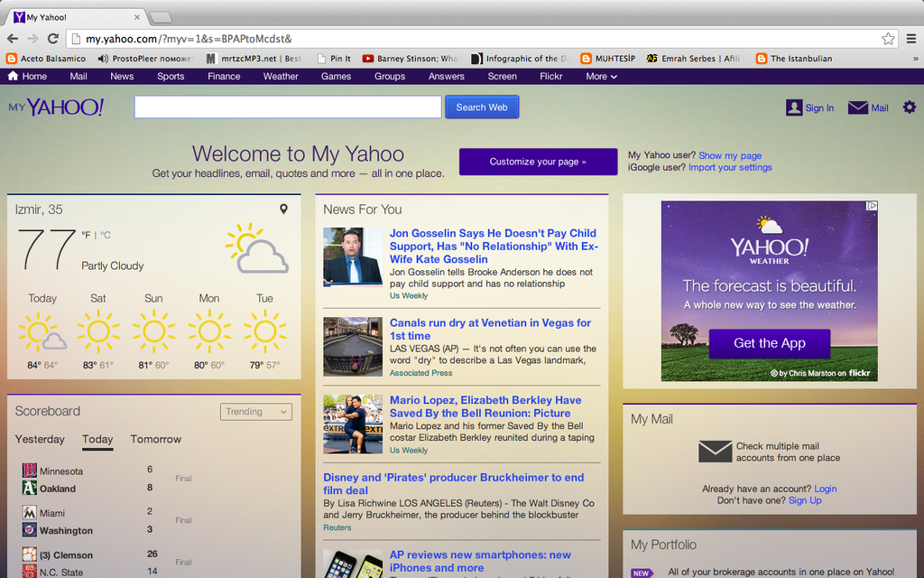The width and height of the screenshot is (924, 578).
Task: Click the browser back arrow
Action: (x=13, y=39)
